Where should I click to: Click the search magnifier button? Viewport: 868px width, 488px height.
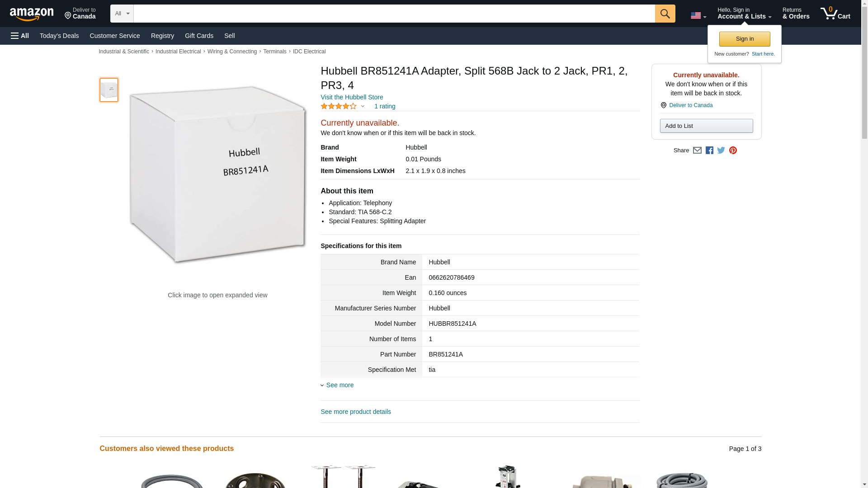click(665, 14)
